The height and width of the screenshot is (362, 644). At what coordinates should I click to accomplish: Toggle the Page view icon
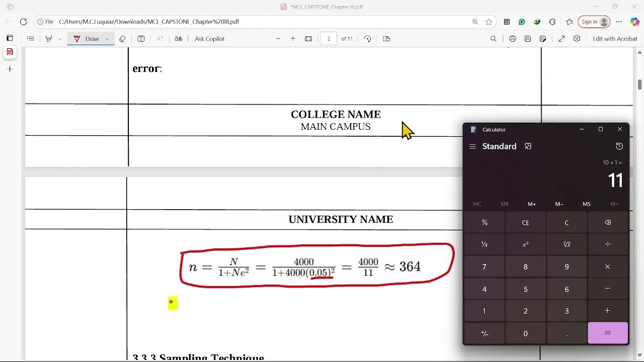pyautogui.click(x=386, y=39)
